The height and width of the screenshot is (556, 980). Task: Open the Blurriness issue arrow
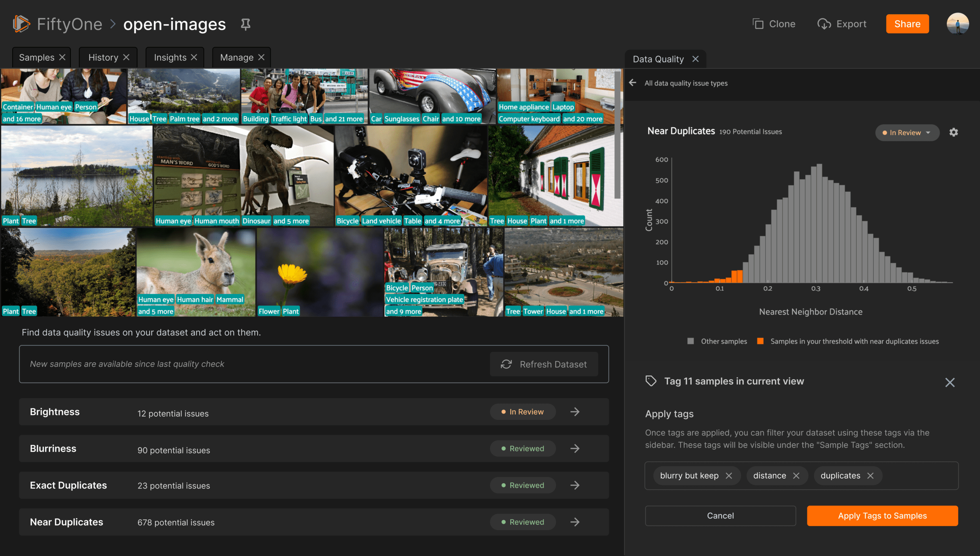(575, 448)
